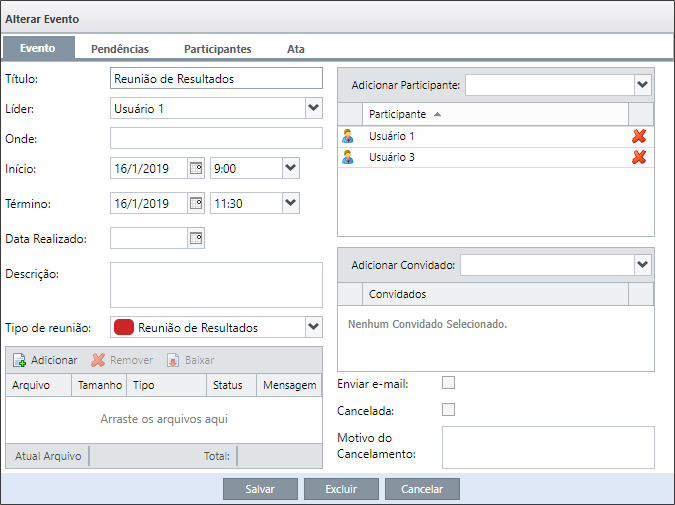The image size is (675, 505).
Task: Select the Evento tab
Action: (x=38, y=48)
